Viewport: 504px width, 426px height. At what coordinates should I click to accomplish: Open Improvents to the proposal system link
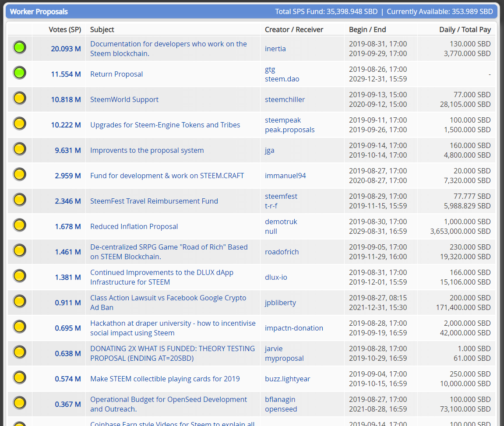click(x=147, y=150)
